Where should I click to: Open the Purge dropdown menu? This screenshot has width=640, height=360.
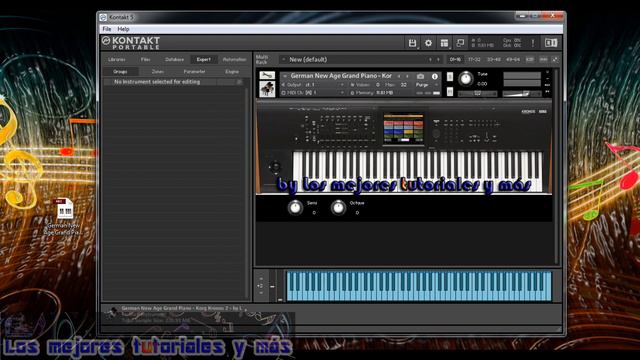coord(427,85)
